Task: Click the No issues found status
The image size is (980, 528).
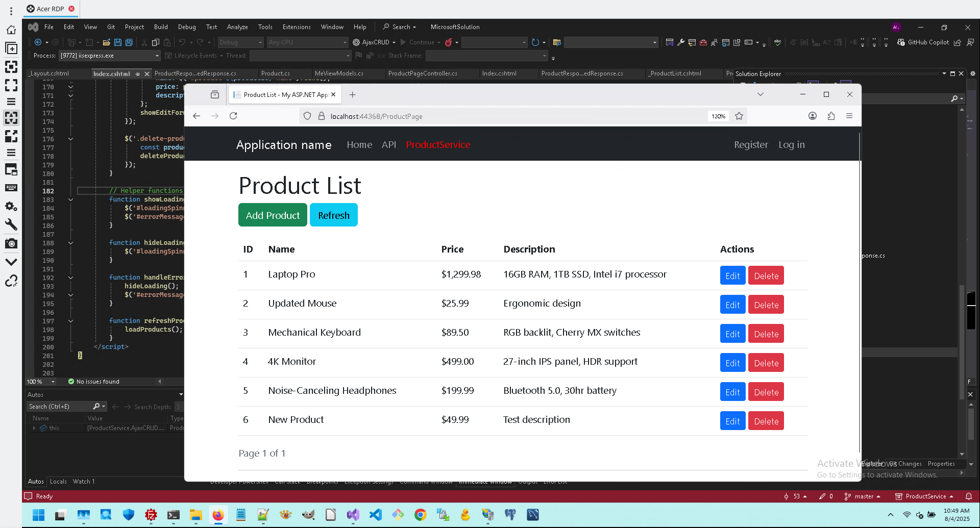Action: 94,382
